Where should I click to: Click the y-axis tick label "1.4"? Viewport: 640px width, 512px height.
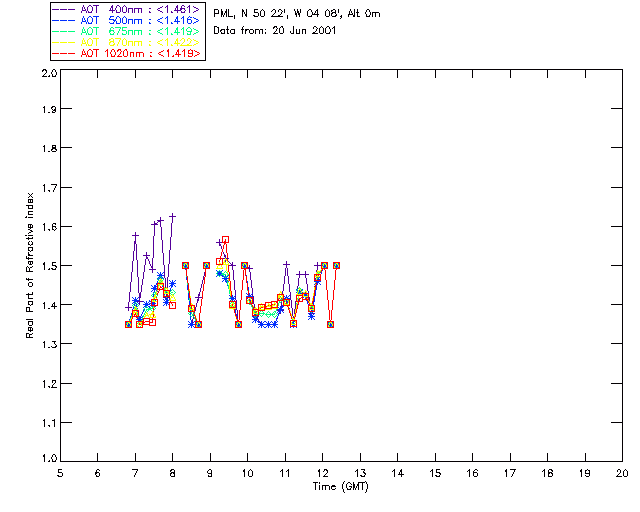(49, 305)
